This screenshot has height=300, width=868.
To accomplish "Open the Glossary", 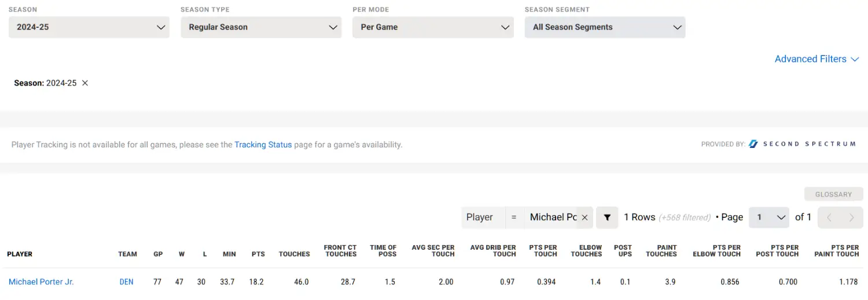I will (x=833, y=194).
